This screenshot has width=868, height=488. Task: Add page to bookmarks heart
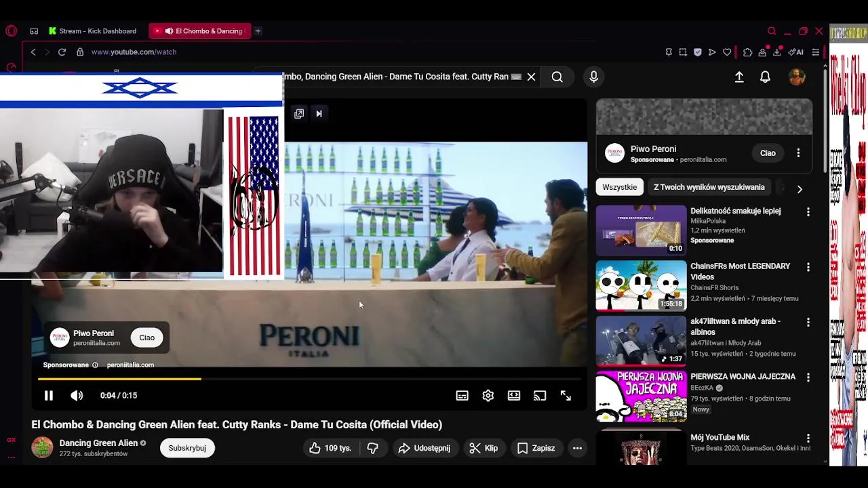point(727,52)
